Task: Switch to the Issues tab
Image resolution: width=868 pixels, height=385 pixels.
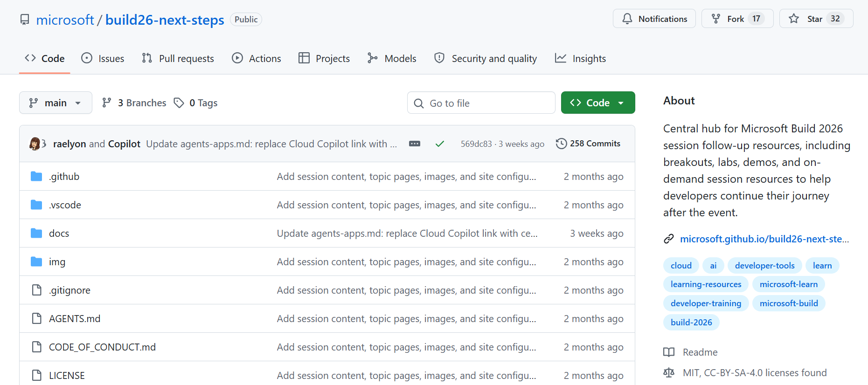Action: tap(103, 58)
